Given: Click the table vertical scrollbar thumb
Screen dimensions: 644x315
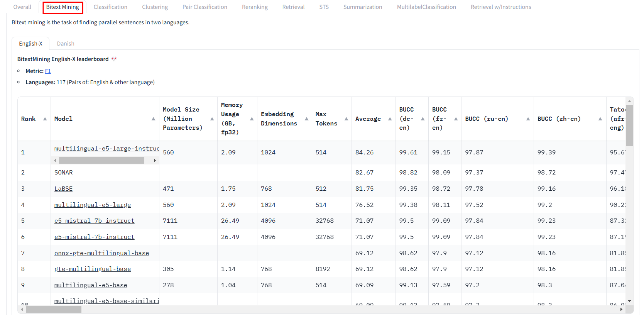Looking at the screenshot, I should [629, 125].
